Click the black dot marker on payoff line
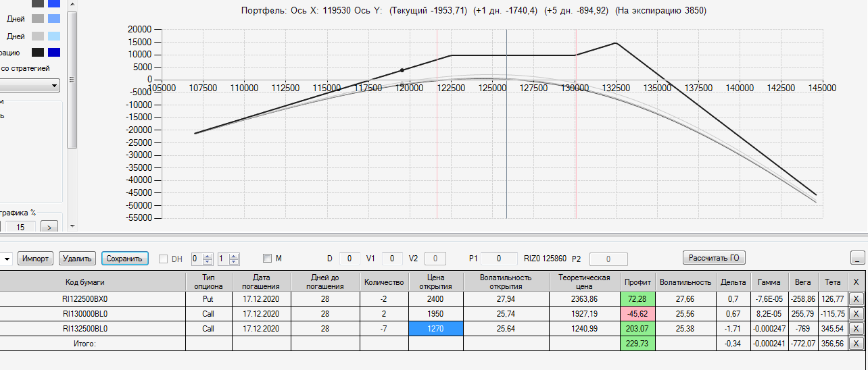 pyautogui.click(x=402, y=70)
